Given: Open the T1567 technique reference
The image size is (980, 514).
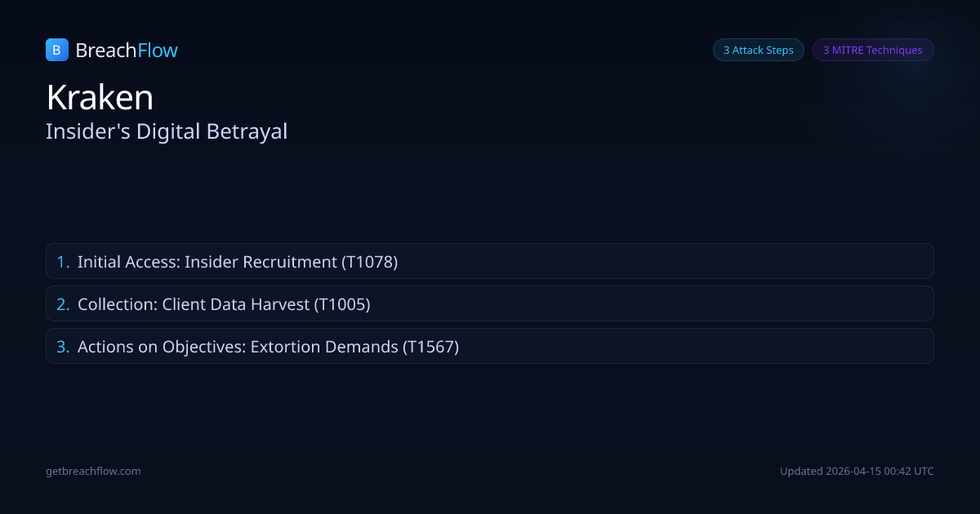Looking at the screenshot, I should (431, 347).
